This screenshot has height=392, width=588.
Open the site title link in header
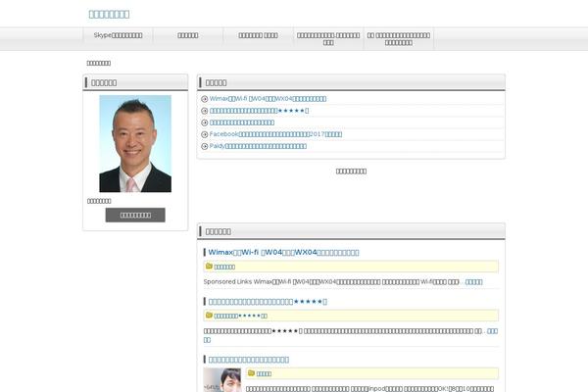point(109,15)
